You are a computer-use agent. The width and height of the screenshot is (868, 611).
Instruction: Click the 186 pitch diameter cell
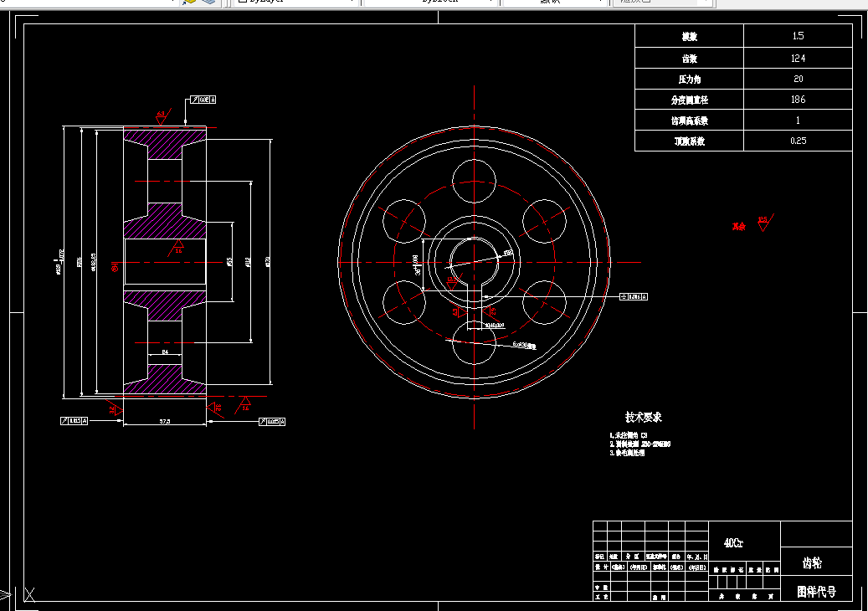(x=798, y=100)
